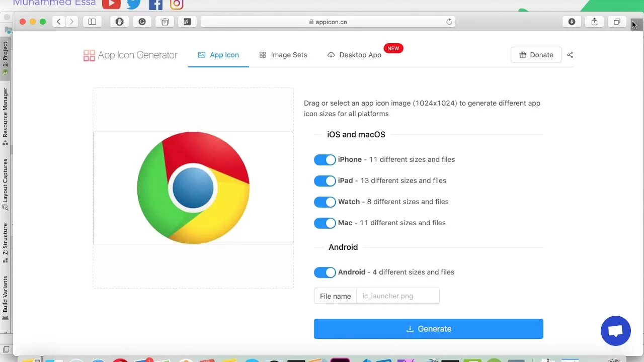Open the Safari share menu
This screenshot has width=644, height=362.
point(594,22)
